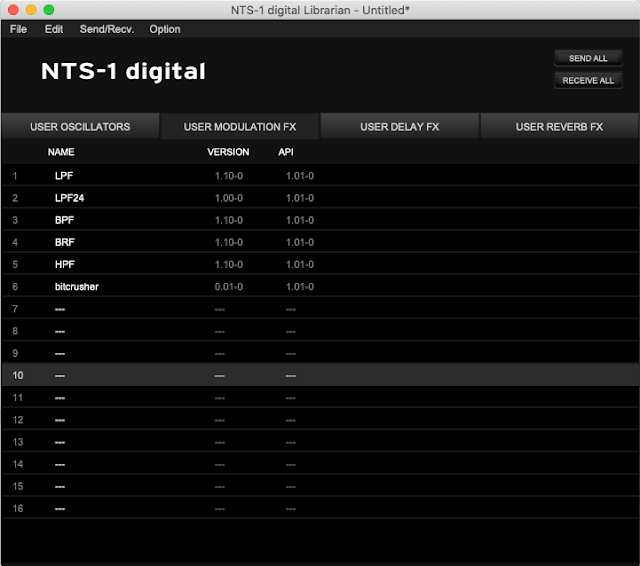The image size is (640, 566).
Task: Select the bitcrusher effect row
Action: tap(320, 286)
